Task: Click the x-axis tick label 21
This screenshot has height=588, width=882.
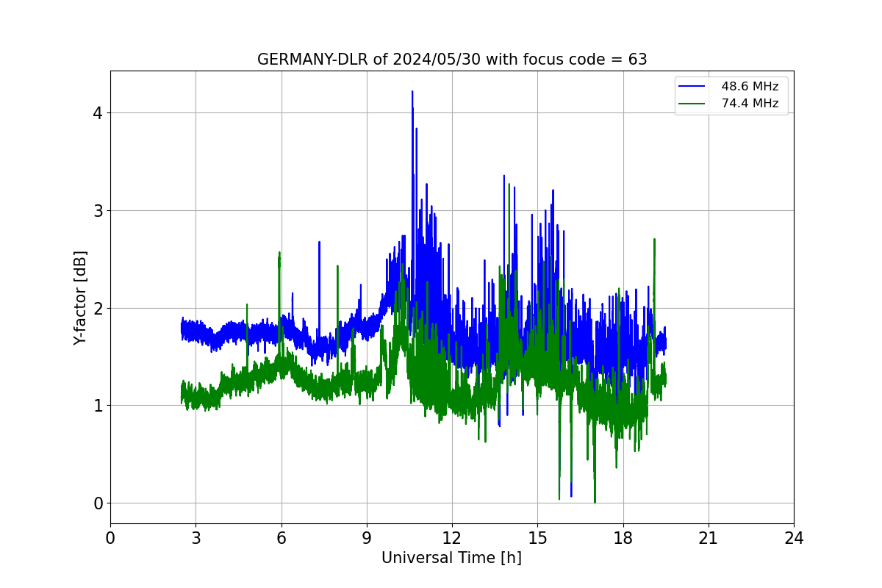Action: click(x=708, y=539)
